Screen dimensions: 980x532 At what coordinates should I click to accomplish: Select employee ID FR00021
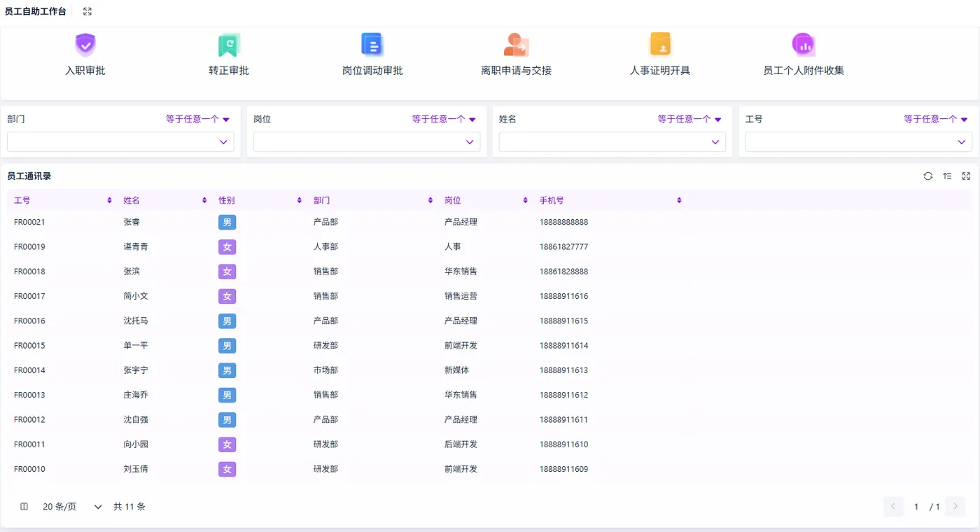(29, 223)
